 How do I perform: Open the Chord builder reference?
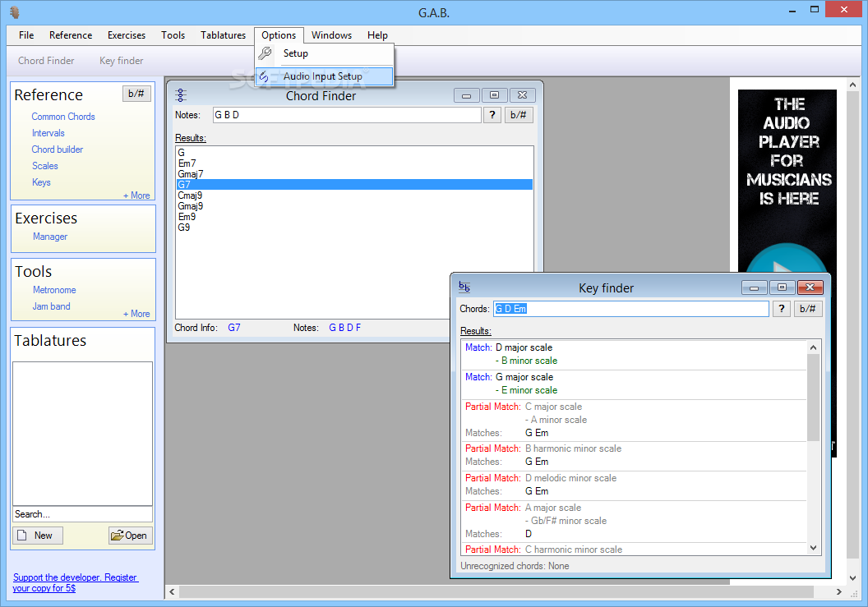[x=57, y=149]
